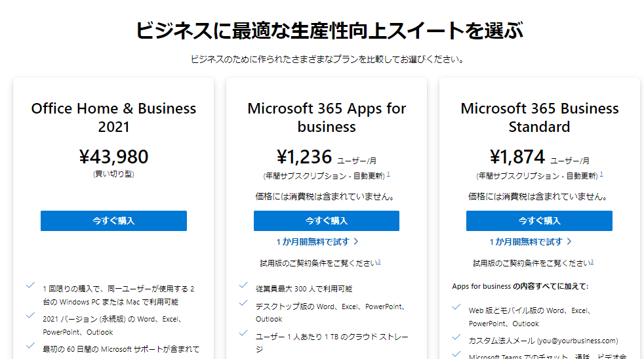Viewport: 644px width, 359px height.
Task: Click tax notice under Apps for business price
Action: [327, 197]
